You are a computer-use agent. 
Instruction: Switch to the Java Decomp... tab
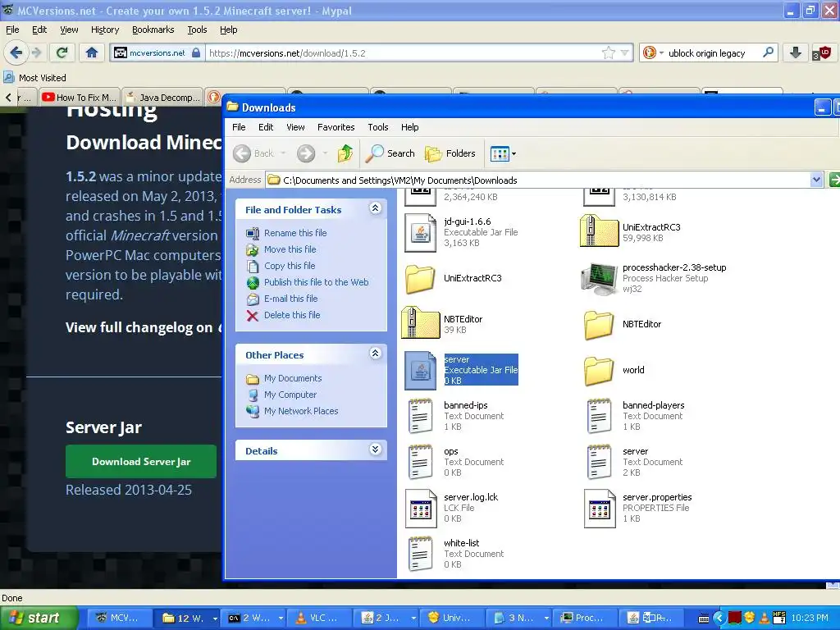coord(163,97)
